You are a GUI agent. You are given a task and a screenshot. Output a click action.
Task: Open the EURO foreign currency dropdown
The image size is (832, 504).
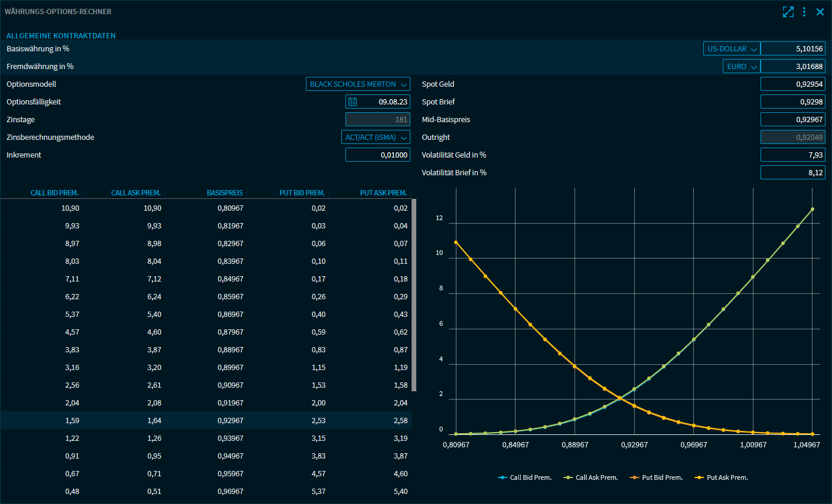point(742,67)
